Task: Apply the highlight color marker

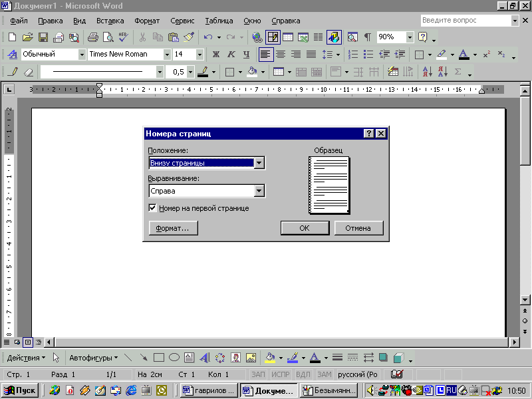Action: point(442,55)
